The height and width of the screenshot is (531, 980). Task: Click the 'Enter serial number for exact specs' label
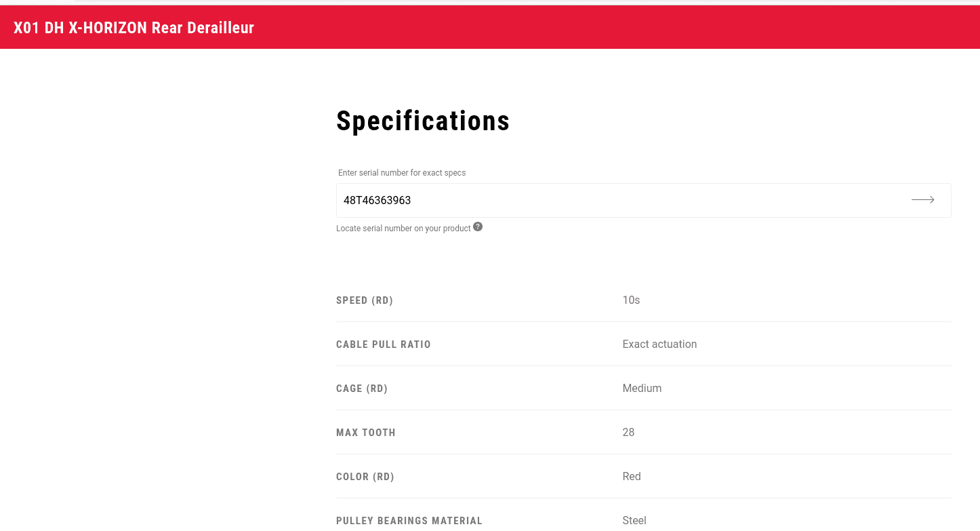pyautogui.click(x=402, y=173)
